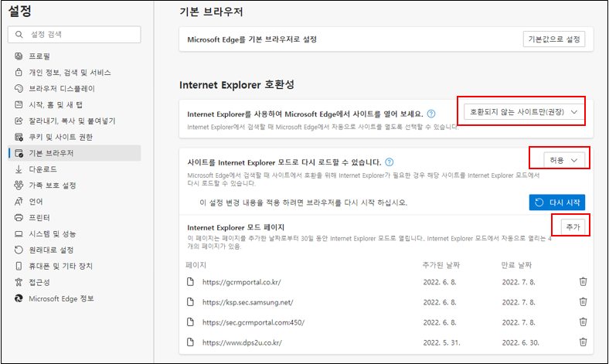Click the 프린터 icon

[19, 217]
